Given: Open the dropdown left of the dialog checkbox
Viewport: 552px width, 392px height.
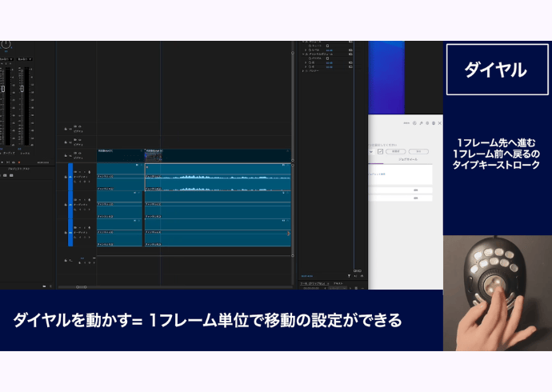Looking at the screenshot, I should 370,150.
